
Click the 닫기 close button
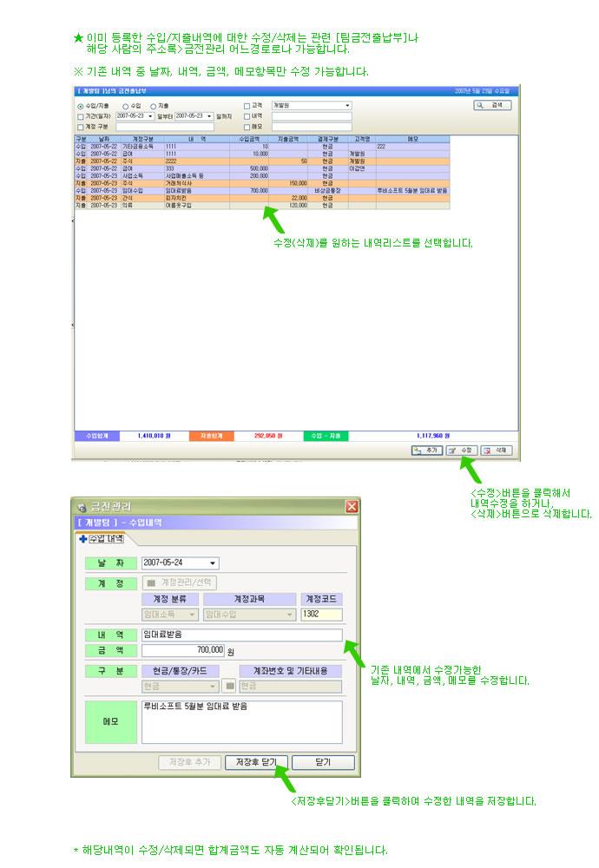[x=323, y=762]
